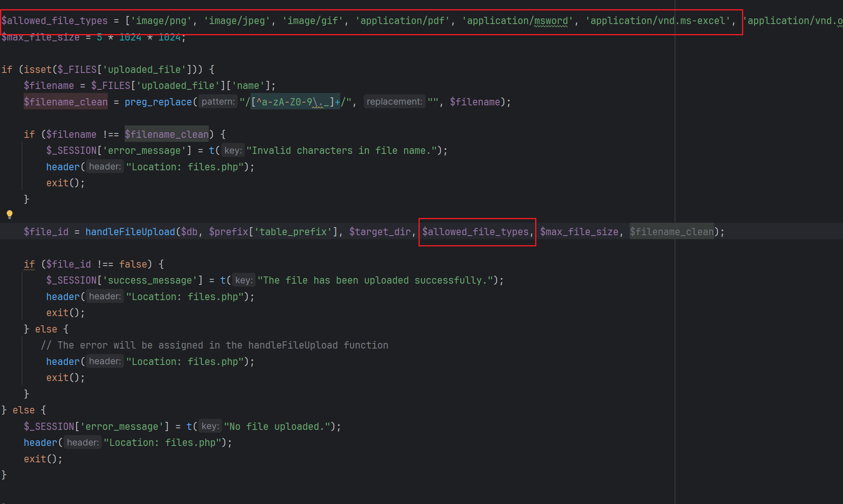The width and height of the screenshot is (843, 504).
Task: Click the 'image/gif' array entry
Action: [x=313, y=21]
